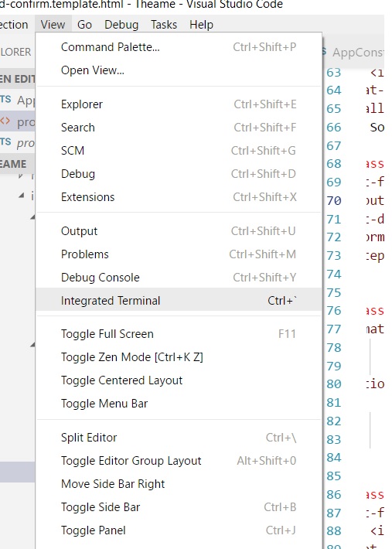Open the Debug menu in the menu bar
This screenshot has width=392, height=549.
(x=121, y=25)
